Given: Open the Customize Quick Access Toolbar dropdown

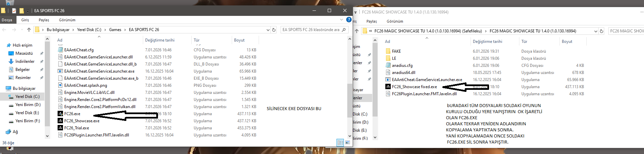Looking at the screenshot, I should pos(28,11).
